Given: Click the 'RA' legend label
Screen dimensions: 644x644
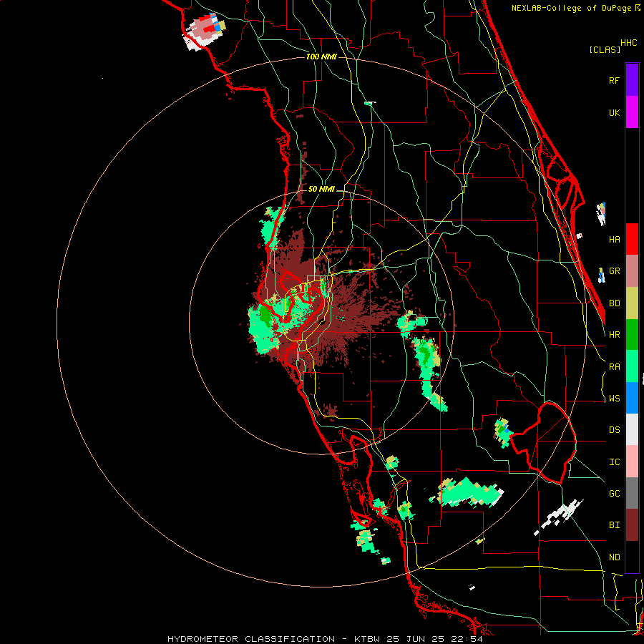Looking at the screenshot, I should click(x=615, y=367).
